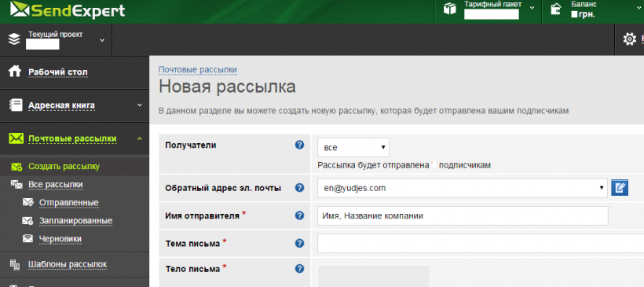Click the SendExpert envelope logo
Viewport: 644px width, 287px height.
(17, 10)
